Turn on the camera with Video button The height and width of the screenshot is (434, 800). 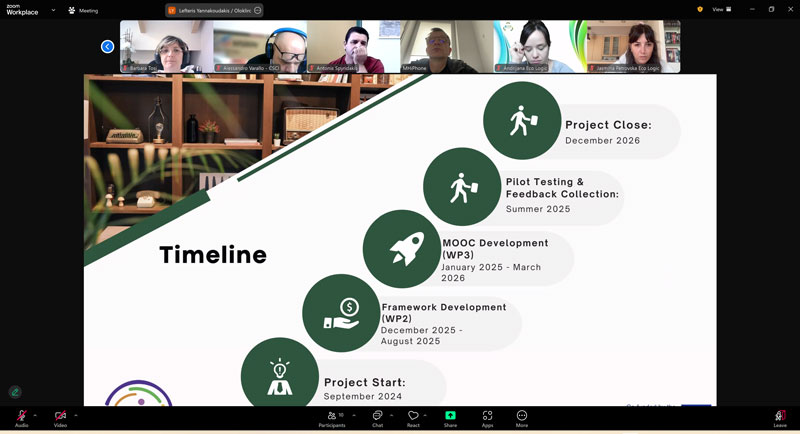coord(60,416)
